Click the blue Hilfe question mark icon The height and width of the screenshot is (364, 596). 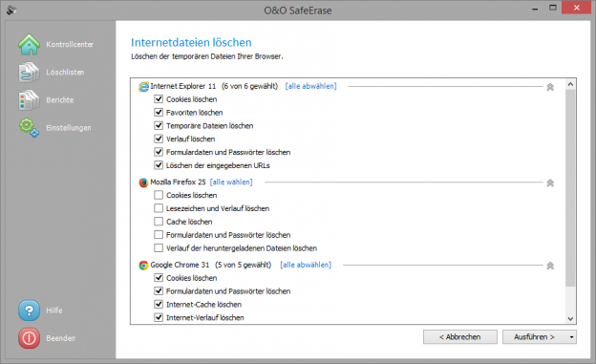(29, 310)
